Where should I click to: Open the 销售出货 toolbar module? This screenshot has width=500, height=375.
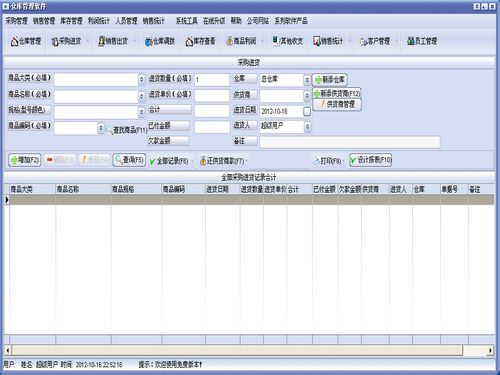point(113,41)
